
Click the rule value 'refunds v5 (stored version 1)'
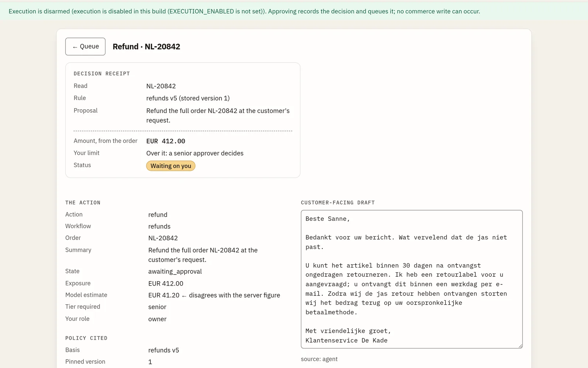(x=188, y=98)
